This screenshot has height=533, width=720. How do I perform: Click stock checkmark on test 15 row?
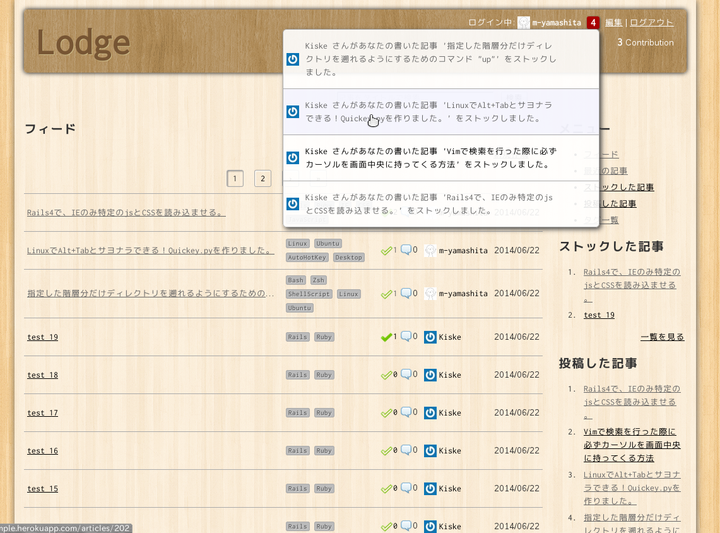tap(386, 489)
